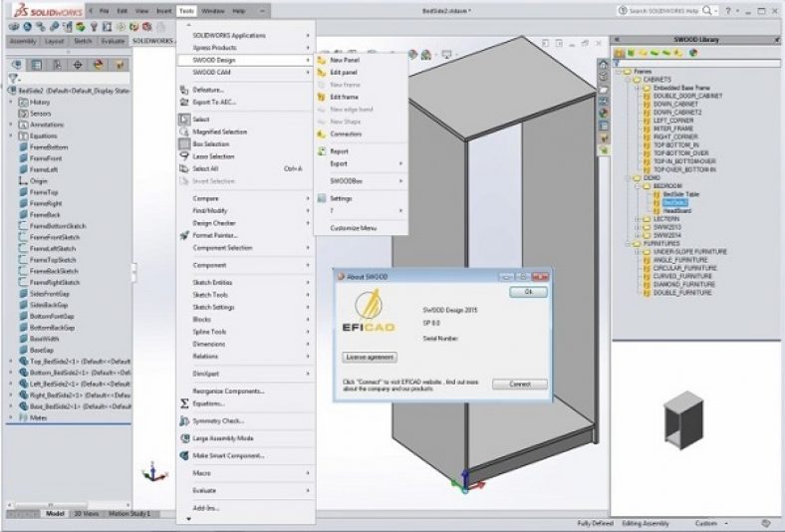
Task: Switch to Motion Study 1 tab
Action: click(129, 514)
